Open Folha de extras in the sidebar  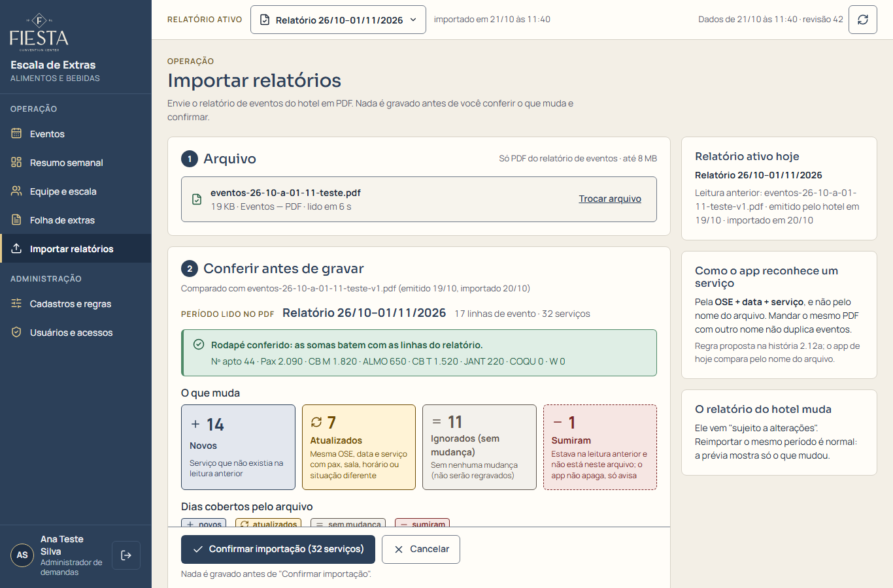76,220
